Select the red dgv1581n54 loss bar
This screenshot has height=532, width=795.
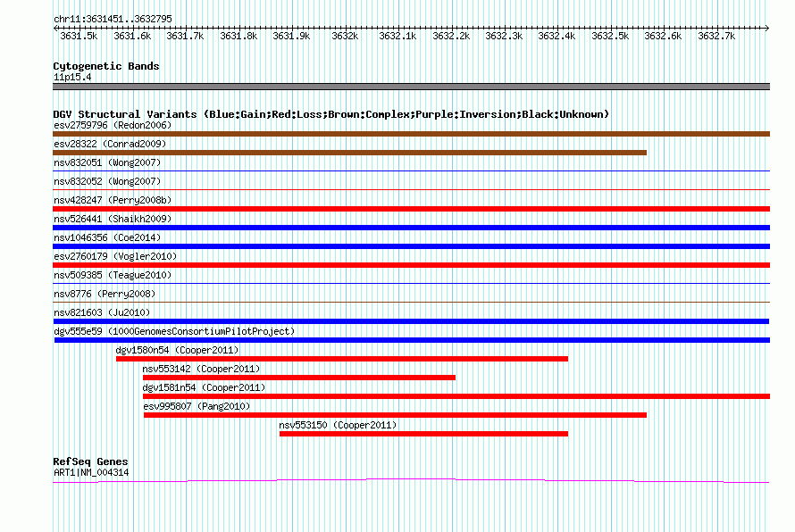pyautogui.click(x=456, y=396)
